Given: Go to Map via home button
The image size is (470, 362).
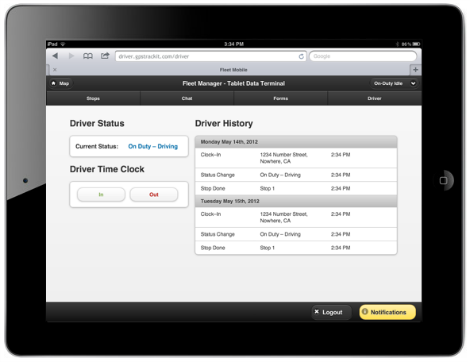Looking at the screenshot, I should (x=61, y=83).
